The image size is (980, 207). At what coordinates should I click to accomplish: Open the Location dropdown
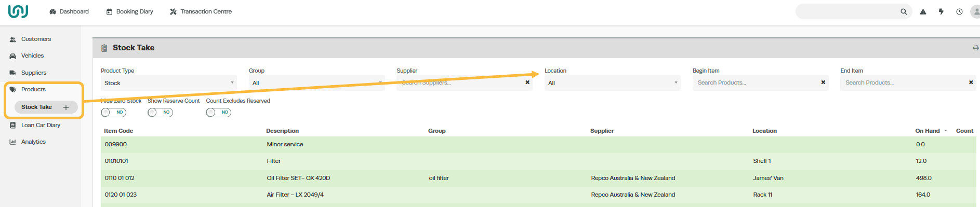coord(613,83)
